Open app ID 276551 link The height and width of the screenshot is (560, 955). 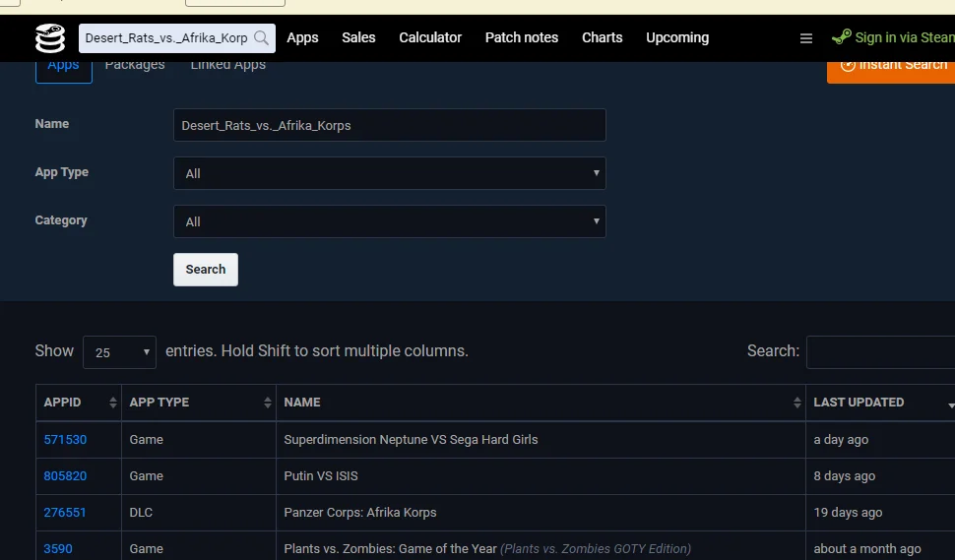click(x=65, y=513)
